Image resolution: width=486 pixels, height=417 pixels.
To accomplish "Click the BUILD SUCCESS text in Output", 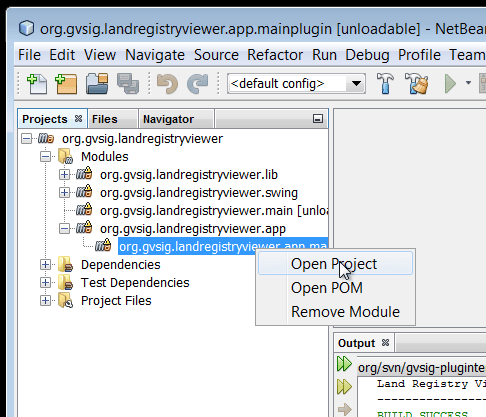I will (422, 414).
